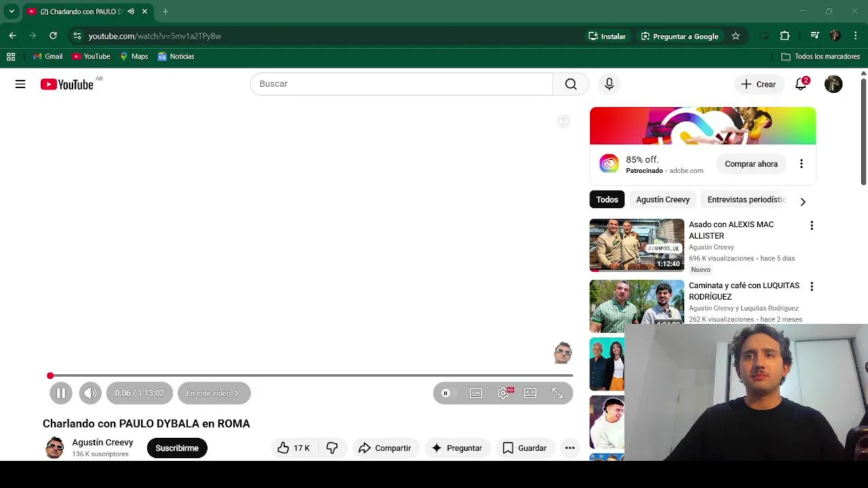This screenshot has width=868, height=488.
Task: Click Preguntar a Google lens button
Action: pyautogui.click(x=679, y=36)
